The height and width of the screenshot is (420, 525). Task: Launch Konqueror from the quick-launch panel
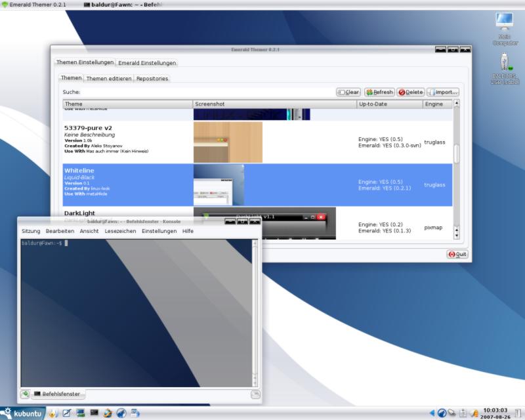pyautogui.click(x=121, y=413)
